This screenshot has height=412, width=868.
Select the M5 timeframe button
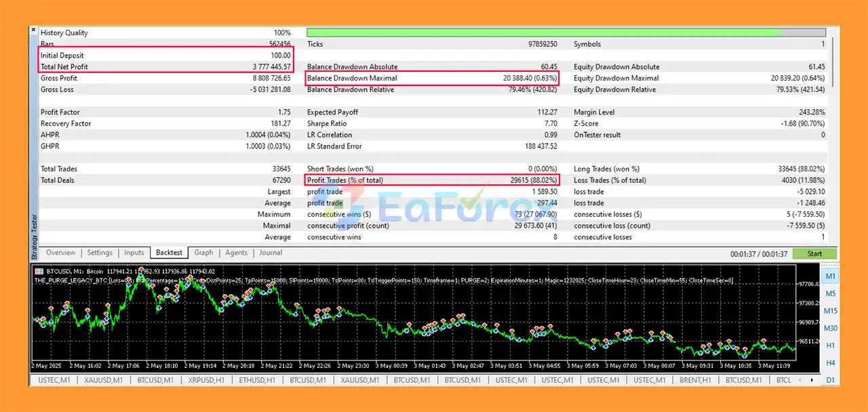(x=830, y=293)
